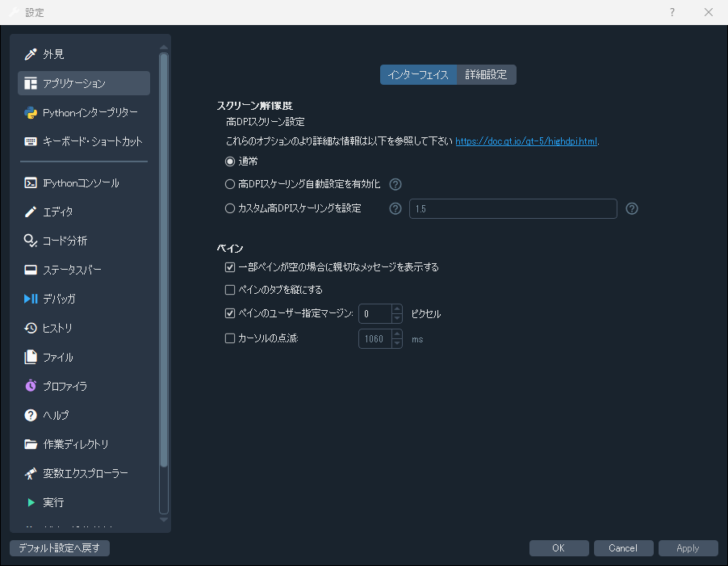Image resolution: width=728 pixels, height=566 pixels.
Task: Open the プロファイラ stopwatch icon
Action: pyautogui.click(x=31, y=386)
